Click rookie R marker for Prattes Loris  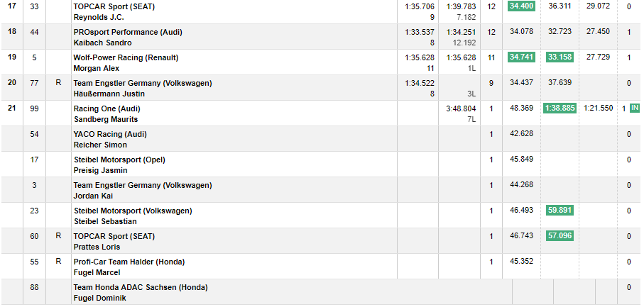[58, 236]
